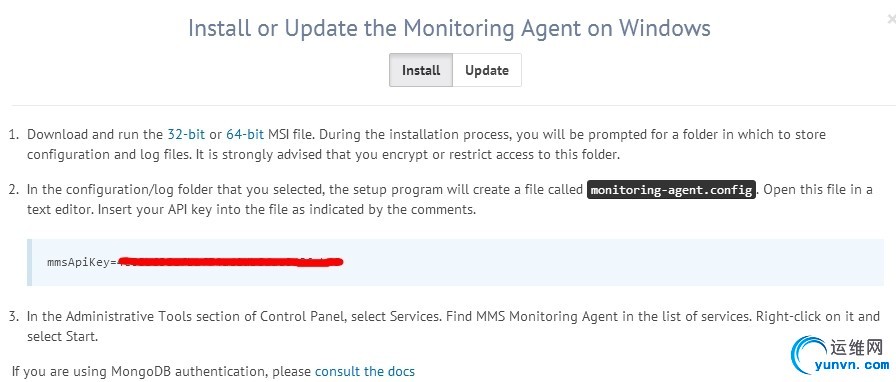
Task: Follow the consult the docs link
Action: (x=365, y=372)
